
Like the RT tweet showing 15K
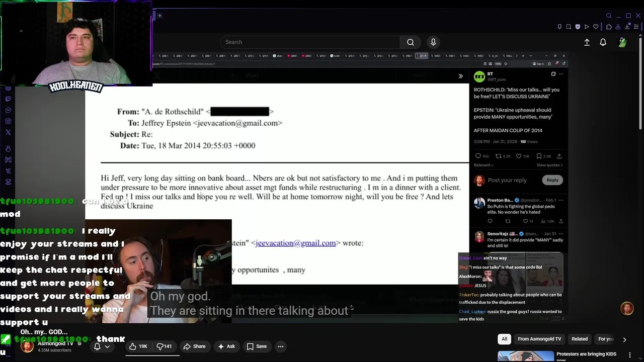pos(519,156)
